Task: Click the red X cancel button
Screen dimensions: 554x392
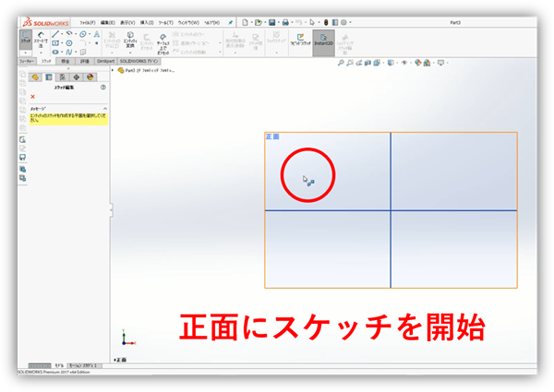Action: (33, 97)
